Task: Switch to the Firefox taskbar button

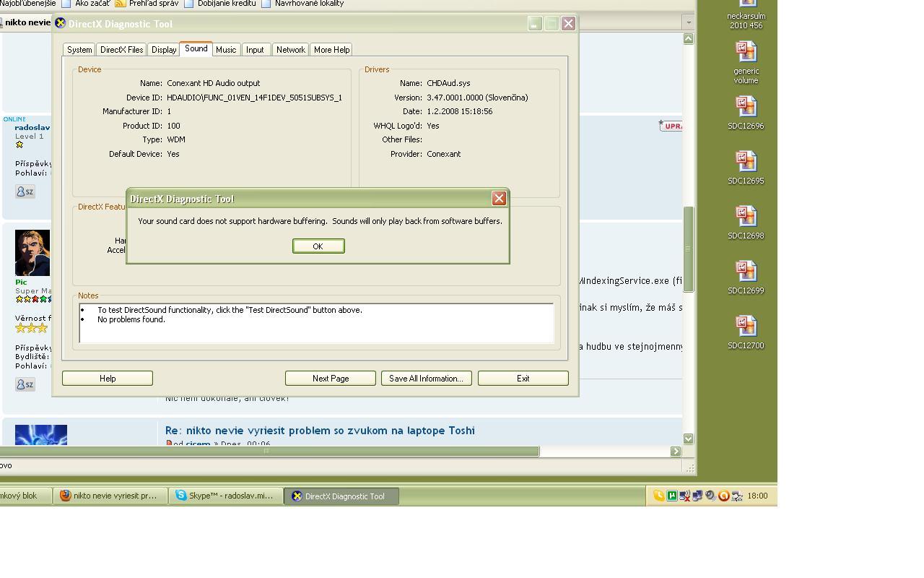Action: coord(112,496)
